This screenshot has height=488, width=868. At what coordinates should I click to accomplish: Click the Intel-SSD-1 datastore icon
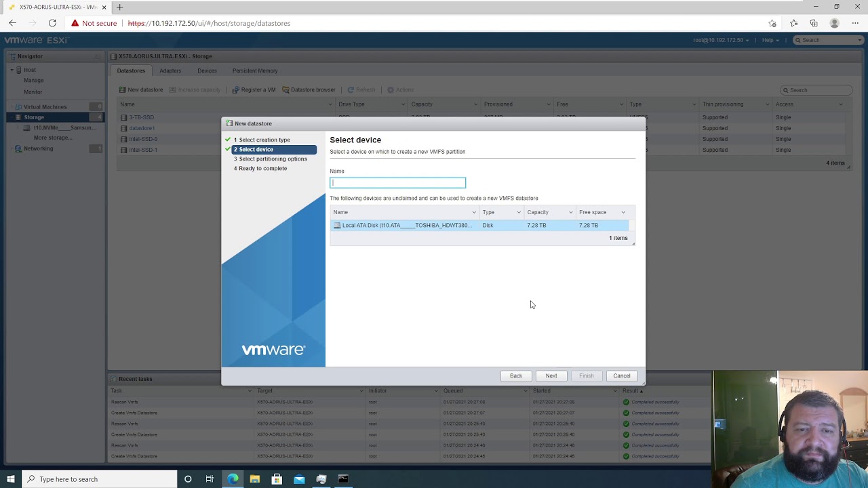[x=124, y=150]
